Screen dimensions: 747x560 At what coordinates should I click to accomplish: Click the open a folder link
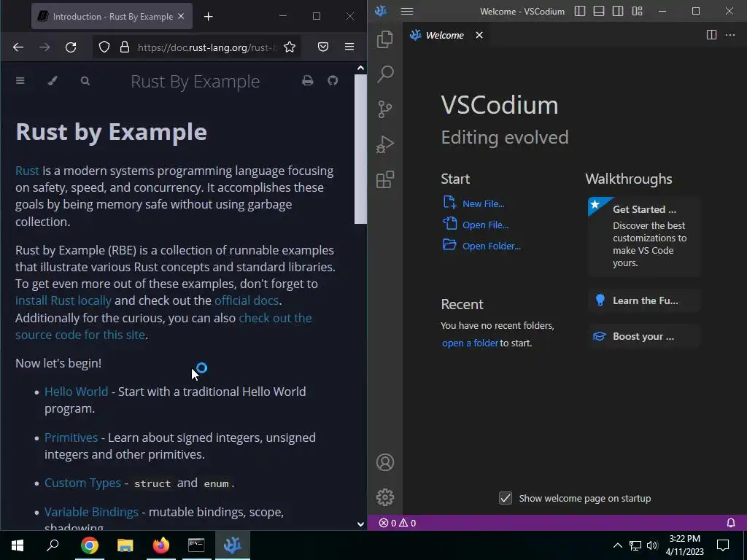tap(470, 343)
